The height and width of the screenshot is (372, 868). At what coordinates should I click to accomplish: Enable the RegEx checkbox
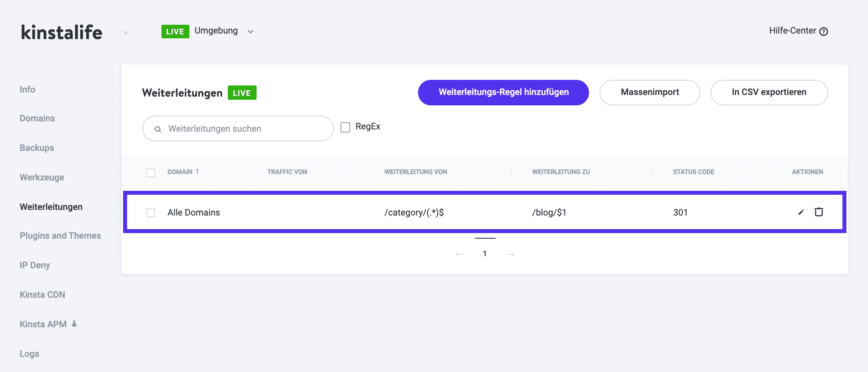[x=345, y=127]
